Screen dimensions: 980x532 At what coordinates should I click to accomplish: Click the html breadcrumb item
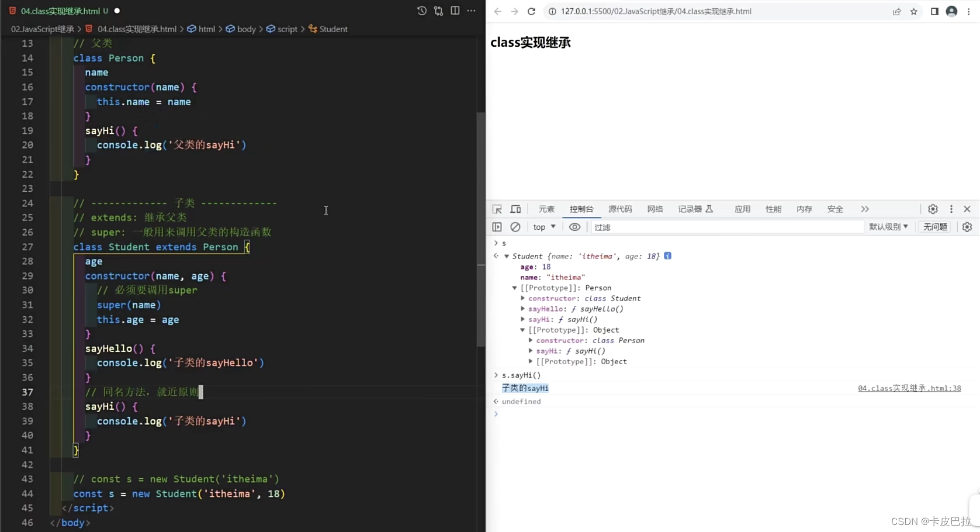coord(201,29)
